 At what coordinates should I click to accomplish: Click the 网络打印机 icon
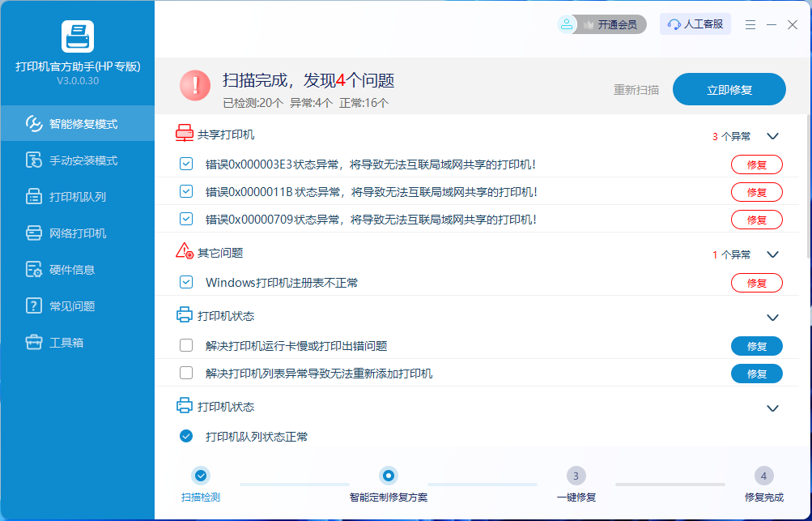click(34, 233)
